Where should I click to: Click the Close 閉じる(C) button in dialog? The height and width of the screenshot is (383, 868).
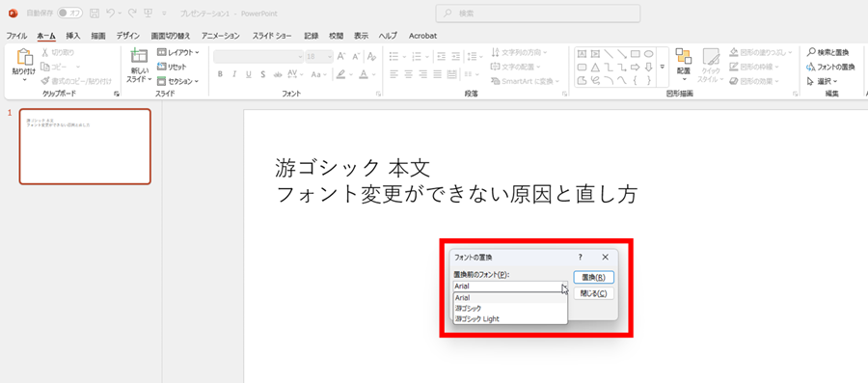click(x=593, y=293)
